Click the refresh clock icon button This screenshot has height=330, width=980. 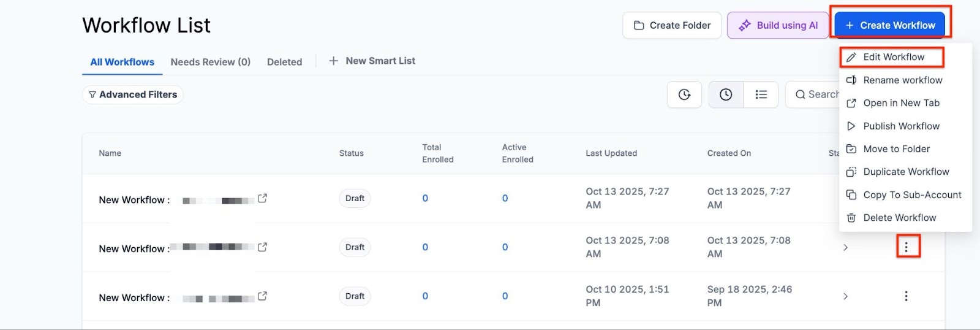click(684, 94)
